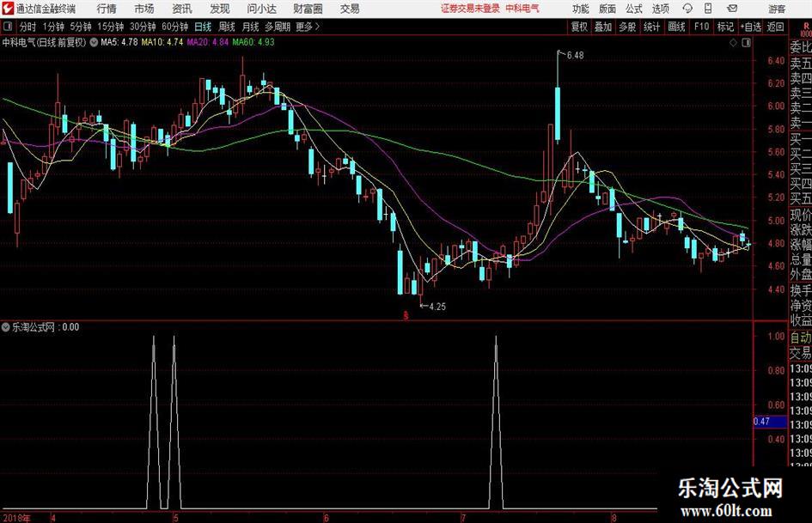The image size is (812, 523).
Task: Open the round dropdown icon after 中科电气(日线 前复权)
Action: coord(94,42)
